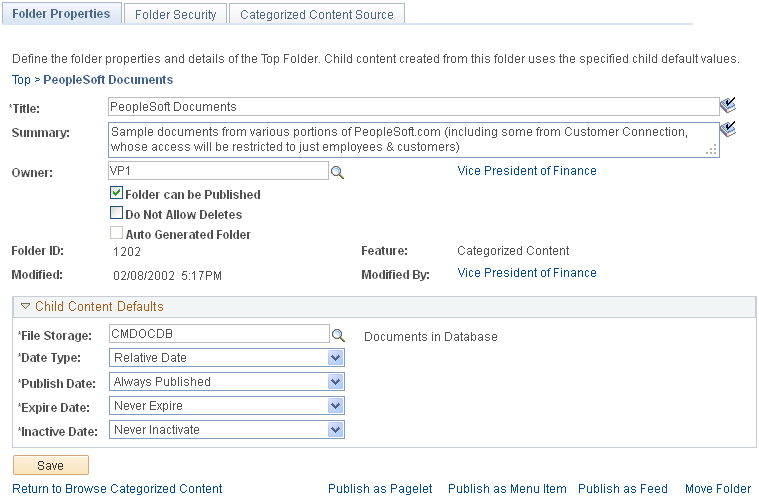Look up Owner with magnifier icon
Screen dimensions: 759x498
[337, 172]
